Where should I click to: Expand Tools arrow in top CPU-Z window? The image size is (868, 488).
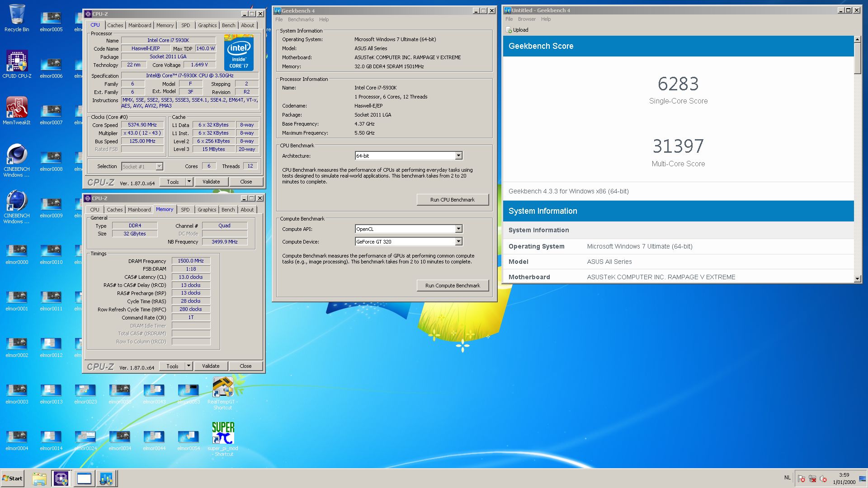(x=189, y=182)
